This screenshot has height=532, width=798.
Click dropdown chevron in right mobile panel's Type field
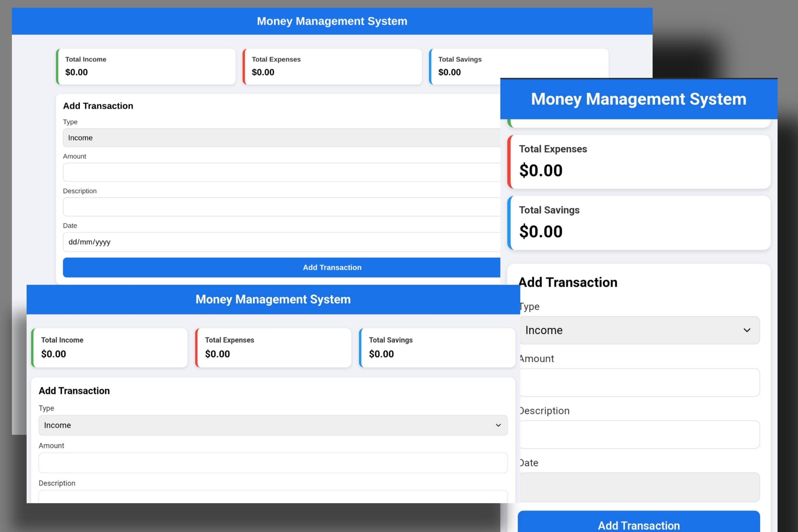coord(747,330)
